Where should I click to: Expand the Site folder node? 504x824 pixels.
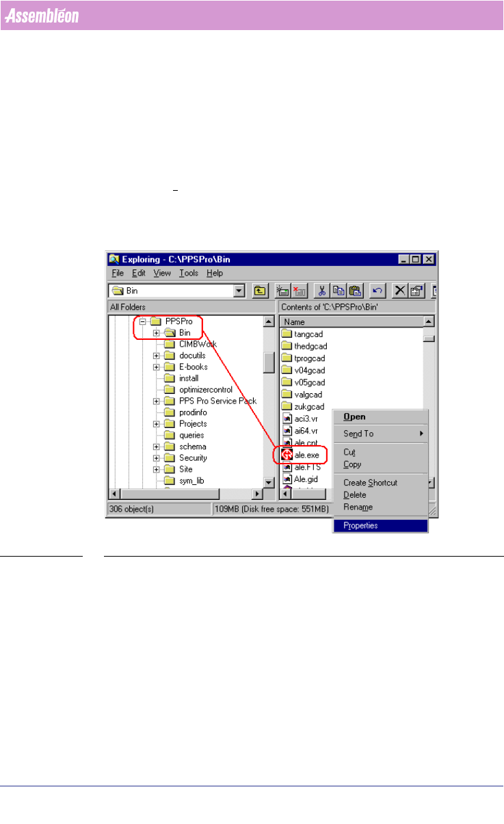[156, 469]
